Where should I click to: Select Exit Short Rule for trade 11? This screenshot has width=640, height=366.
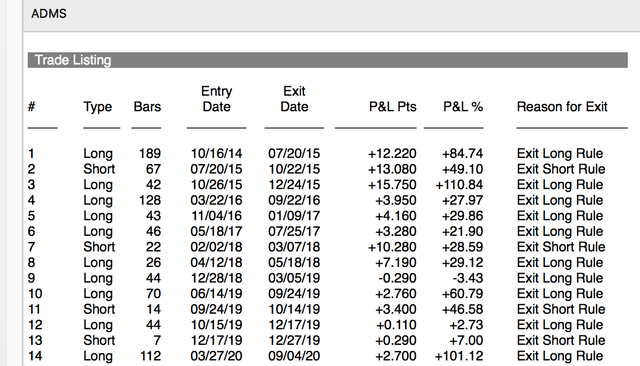click(x=561, y=309)
